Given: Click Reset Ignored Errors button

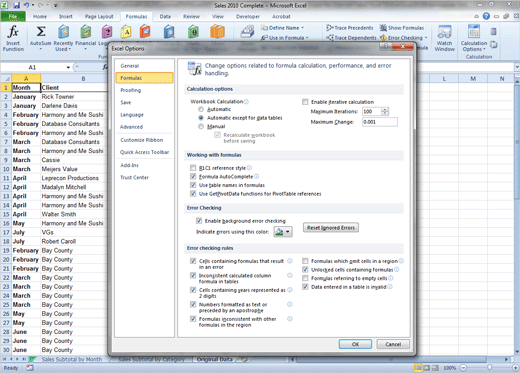Looking at the screenshot, I should click(331, 228).
